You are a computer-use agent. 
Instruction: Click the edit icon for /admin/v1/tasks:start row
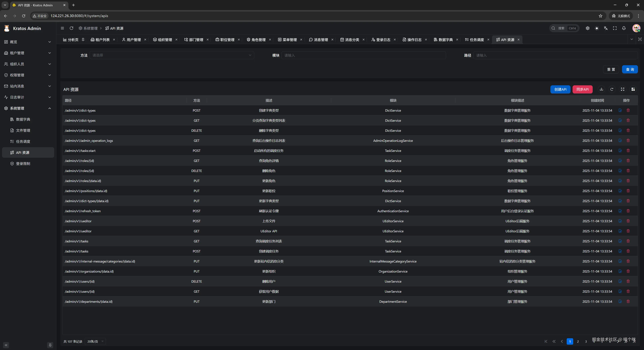tap(620, 150)
